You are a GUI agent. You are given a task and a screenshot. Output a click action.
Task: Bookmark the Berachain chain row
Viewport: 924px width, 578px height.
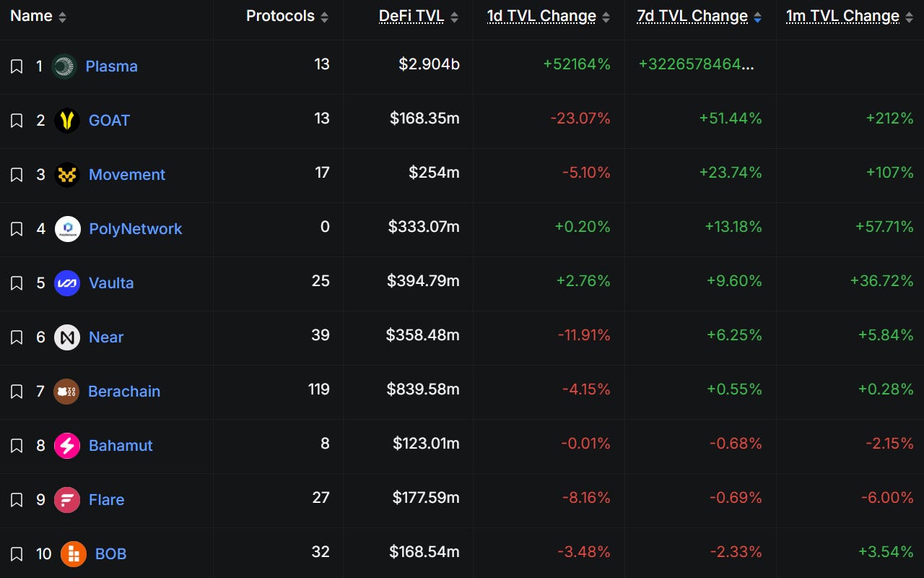click(x=17, y=392)
